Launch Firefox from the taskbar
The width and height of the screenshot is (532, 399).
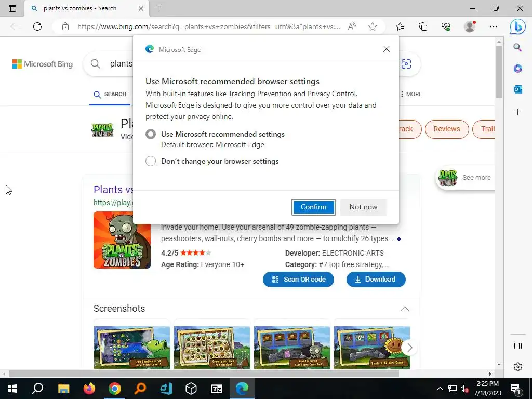point(89,389)
